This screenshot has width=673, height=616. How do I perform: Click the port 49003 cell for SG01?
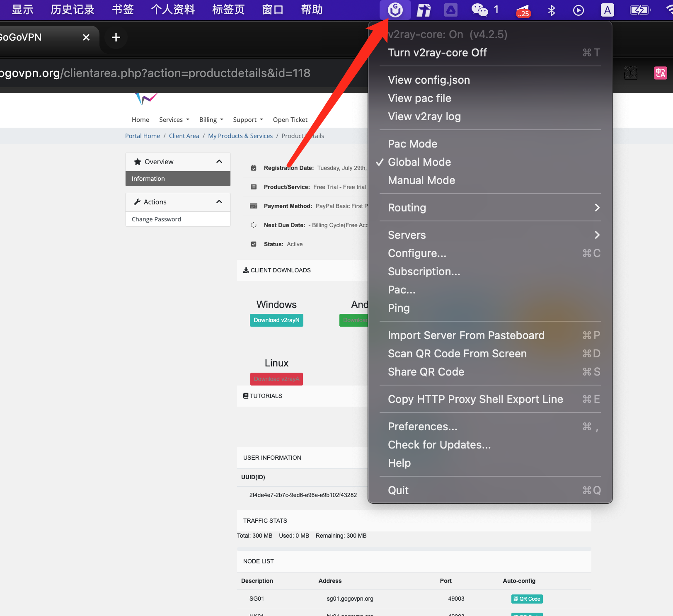click(x=456, y=599)
